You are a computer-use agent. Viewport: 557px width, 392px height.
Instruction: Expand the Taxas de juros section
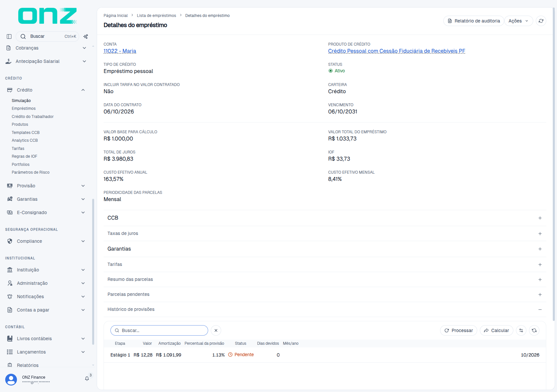click(x=325, y=234)
